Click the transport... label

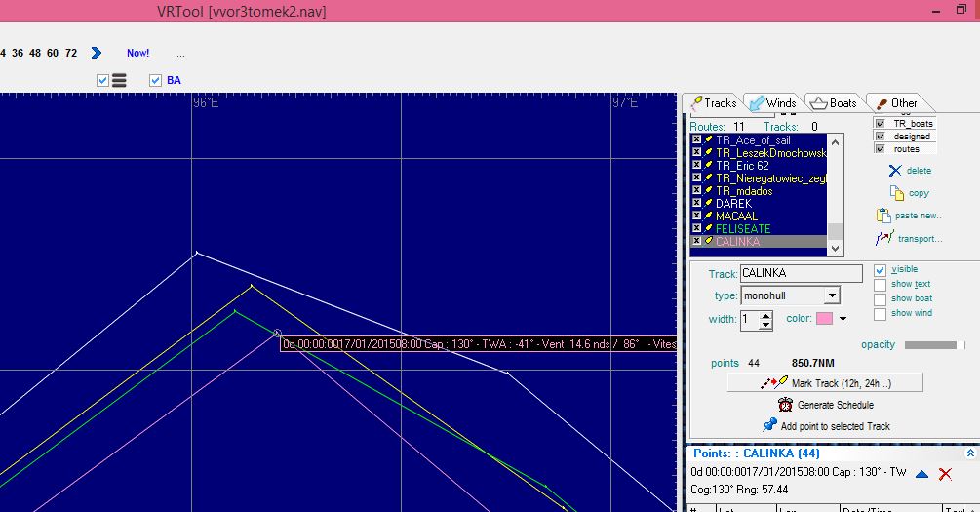pos(920,239)
